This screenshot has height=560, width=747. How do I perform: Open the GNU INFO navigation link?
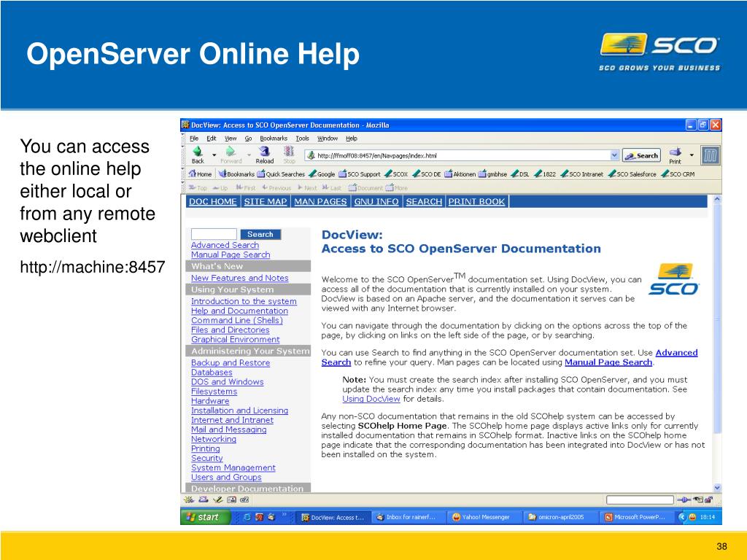[x=376, y=201]
